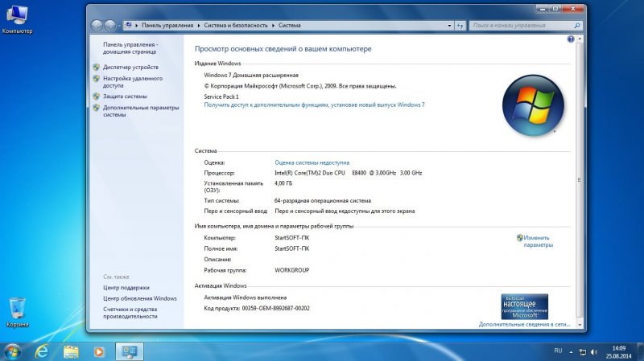Click the WORKGROUP value
The width and height of the screenshot is (644, 361).
(x=292, y=270)
